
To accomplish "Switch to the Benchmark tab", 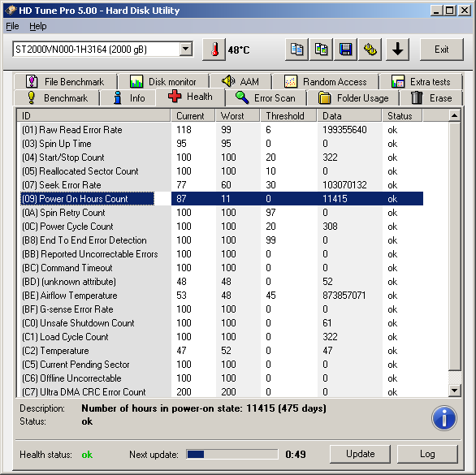I will [57, 98].
